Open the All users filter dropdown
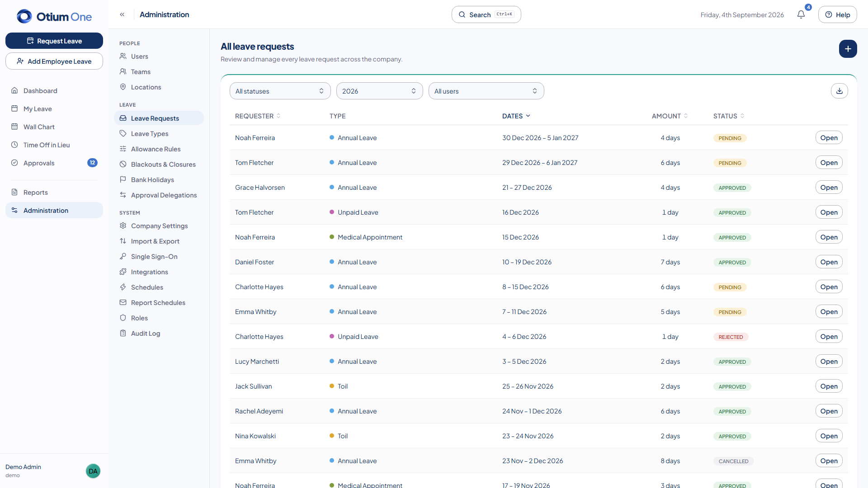The width and height of the screenshot is (868, 488). [x=486, y=91]
